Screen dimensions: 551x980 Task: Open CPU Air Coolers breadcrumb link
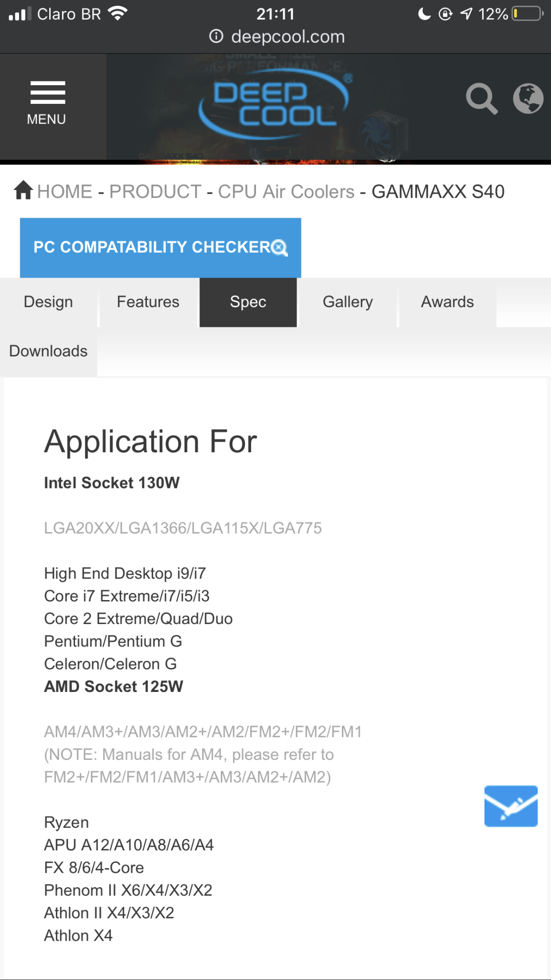click(x=286, y=192)
